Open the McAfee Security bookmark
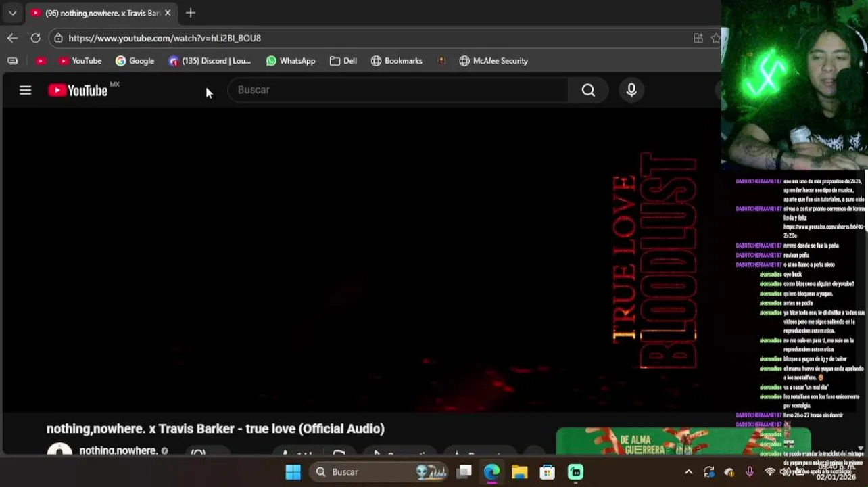The height and width of the screenshot is (487, 868). (493, 61)
